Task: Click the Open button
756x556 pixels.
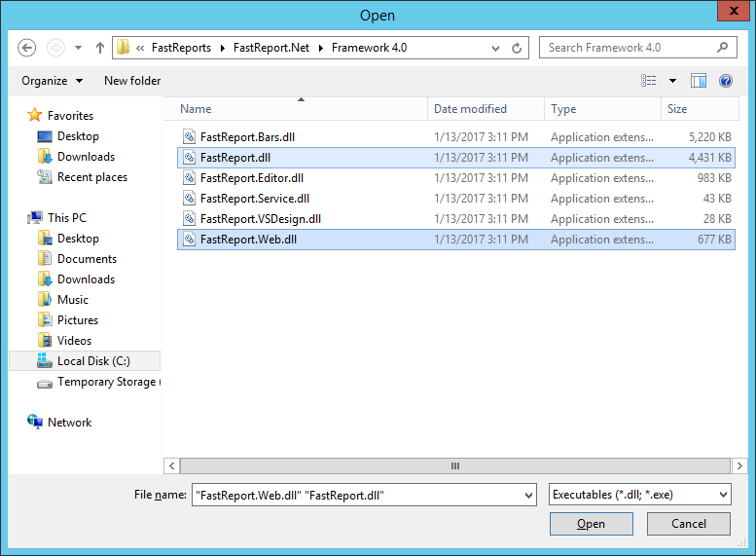Action: pos(592,524)
